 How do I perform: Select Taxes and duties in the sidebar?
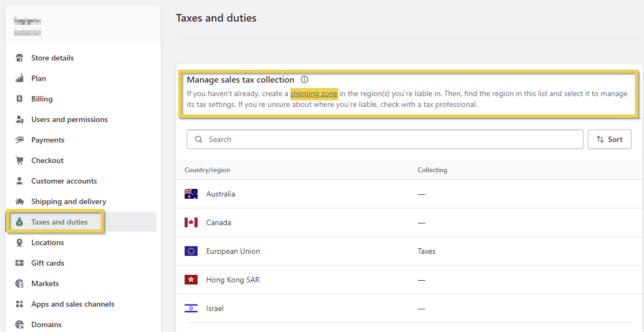(x=59, y=222)
